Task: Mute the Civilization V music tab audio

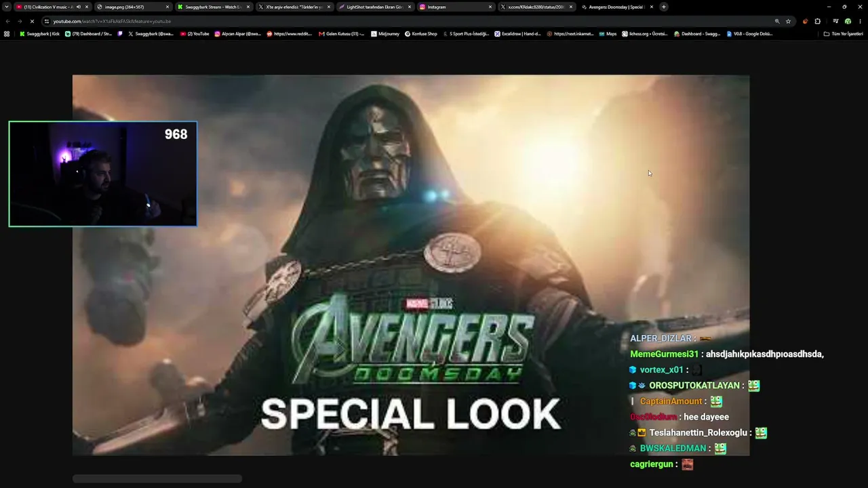Action: pyautogui.click(x=78, y=7)
